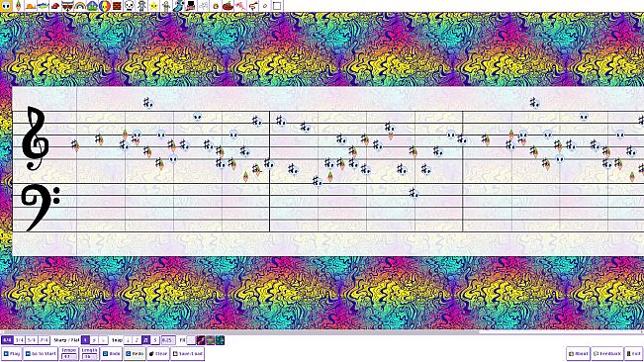Open the Feedback button
The width and height of the screenshot is (644, 362).
point(607,353)
